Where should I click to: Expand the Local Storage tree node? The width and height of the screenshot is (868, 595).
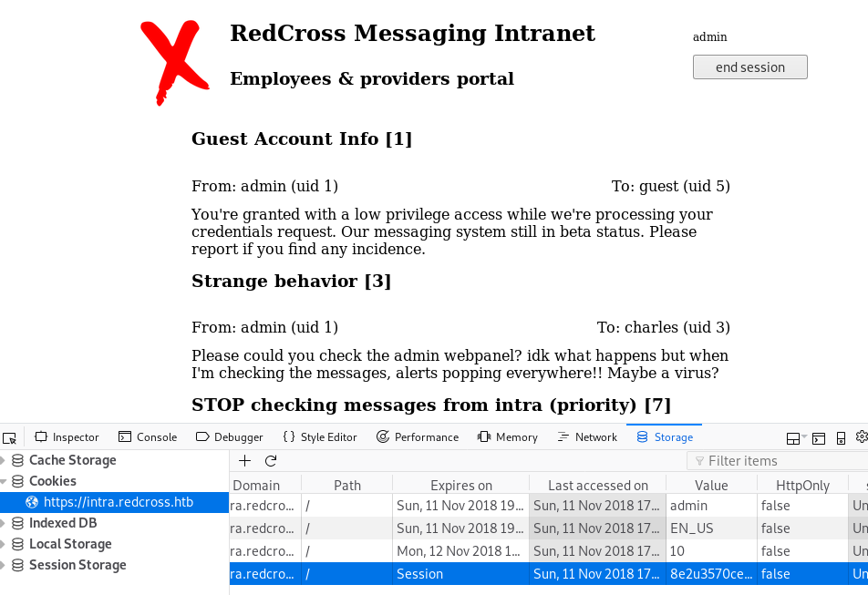(3, 544)
